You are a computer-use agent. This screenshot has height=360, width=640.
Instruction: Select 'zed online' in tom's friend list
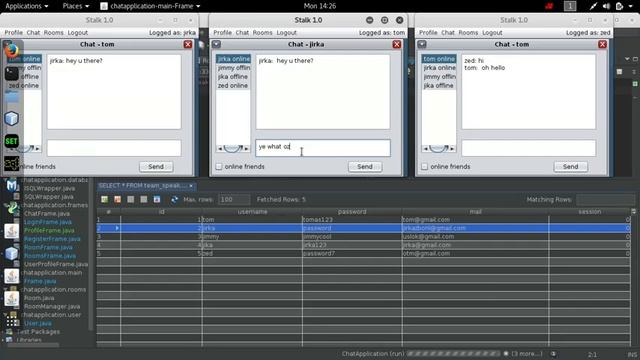[233, 85]
